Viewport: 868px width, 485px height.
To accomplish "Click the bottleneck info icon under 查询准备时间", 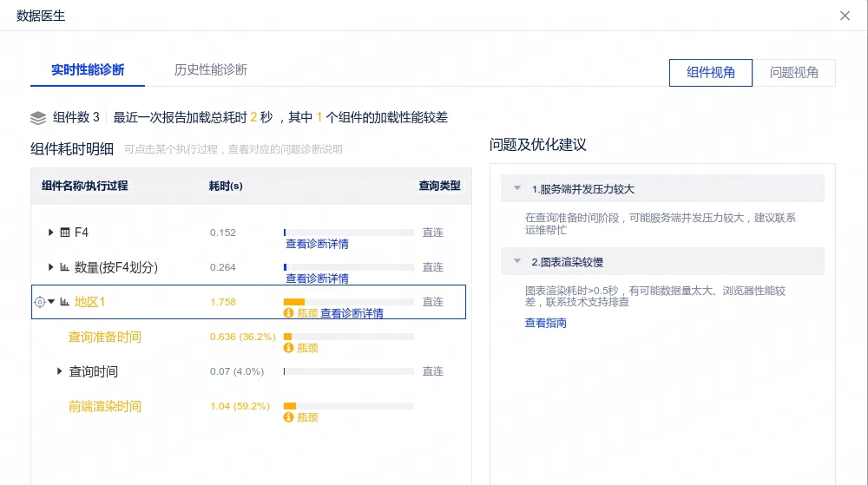I will (288, 348).
